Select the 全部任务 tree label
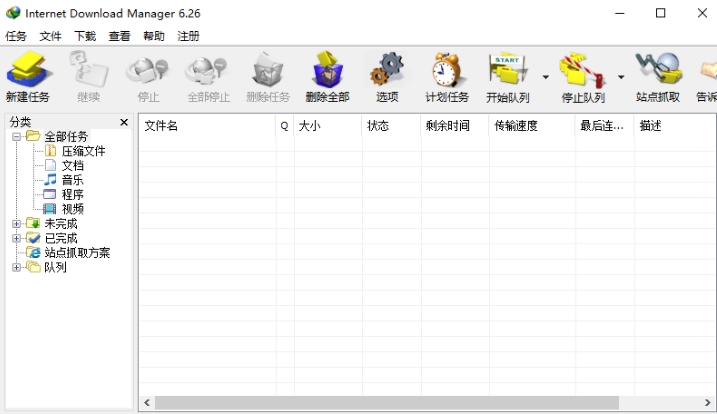Screen dimensions: 717x414 (x=66, y=136)
